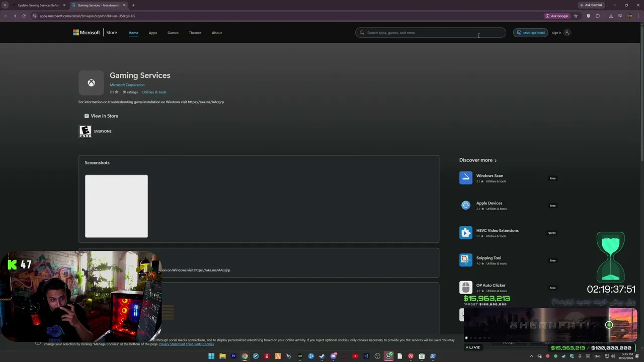Select the Gaming Services - Free download tab
Screen dimensions: 644x362
point(98,5)
